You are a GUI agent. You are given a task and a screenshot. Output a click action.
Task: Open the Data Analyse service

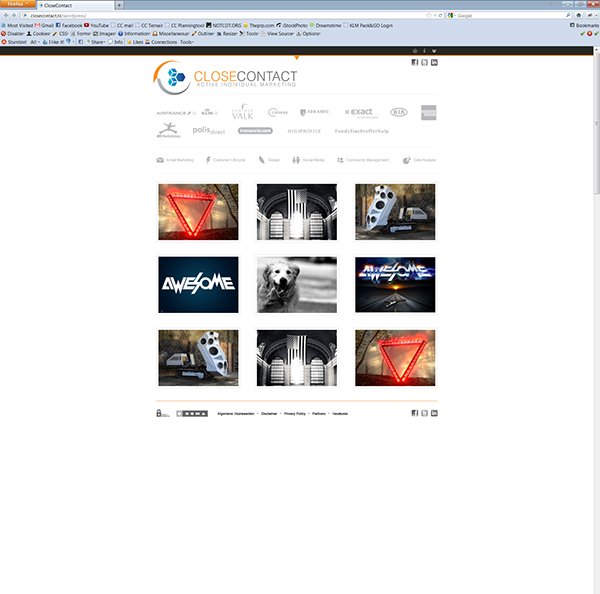pos(419,160)
